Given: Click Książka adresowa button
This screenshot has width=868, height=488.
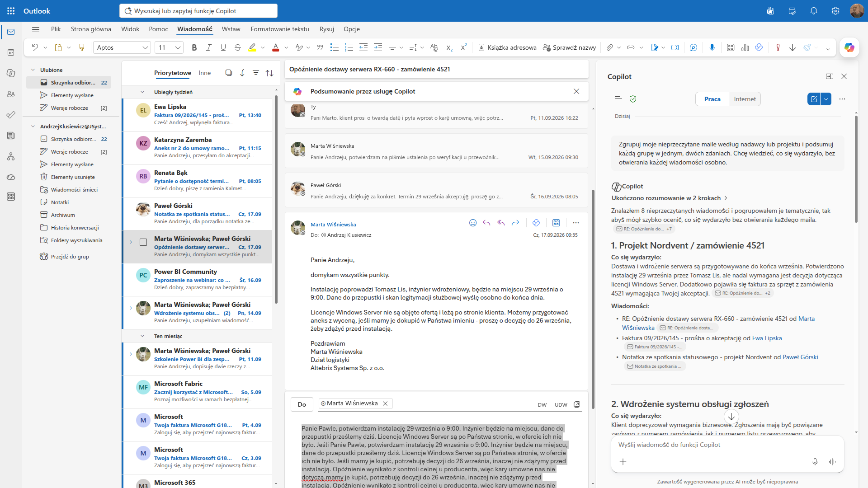Looking at the screenshot, I should tap(507, 47).
